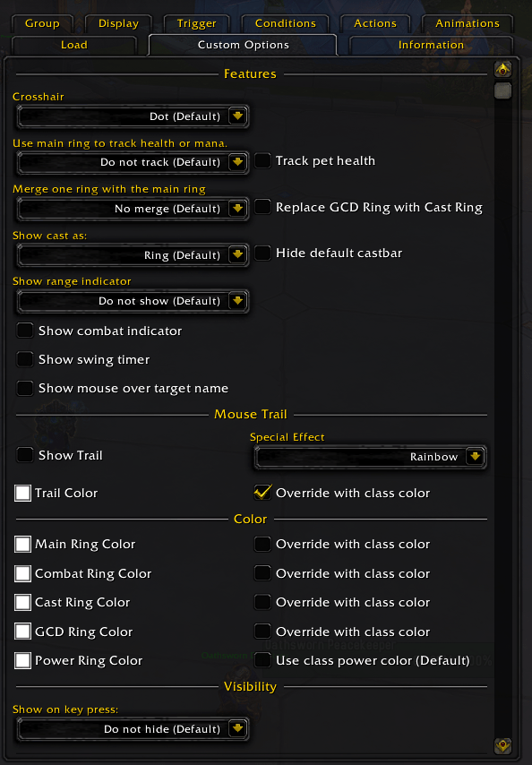Enable Hide default castbar option
Image resolution: width=532 pixels, height=765 pixels.
point(262,253)
